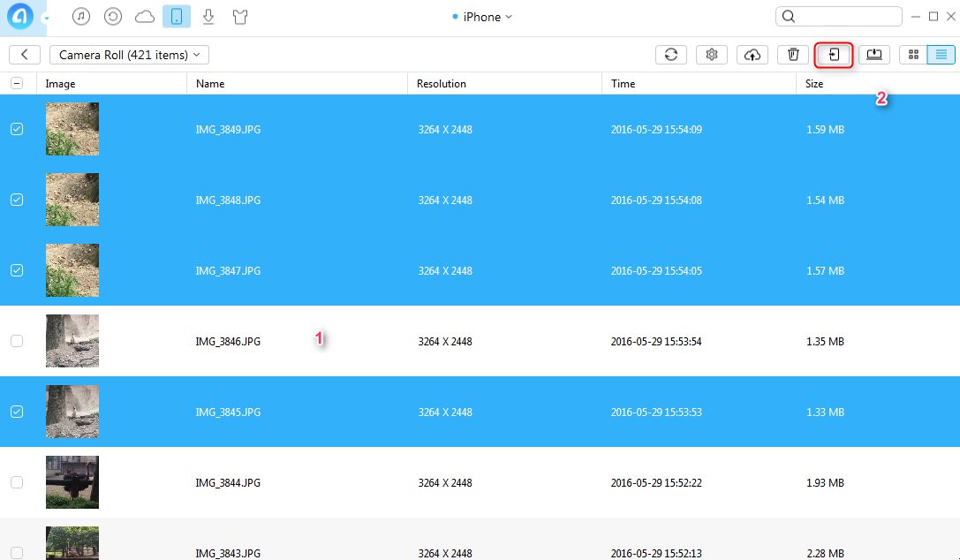960x560 pixels.
Task: Select file name IMG_3846.JPG
Action: (x=228, y=342)
